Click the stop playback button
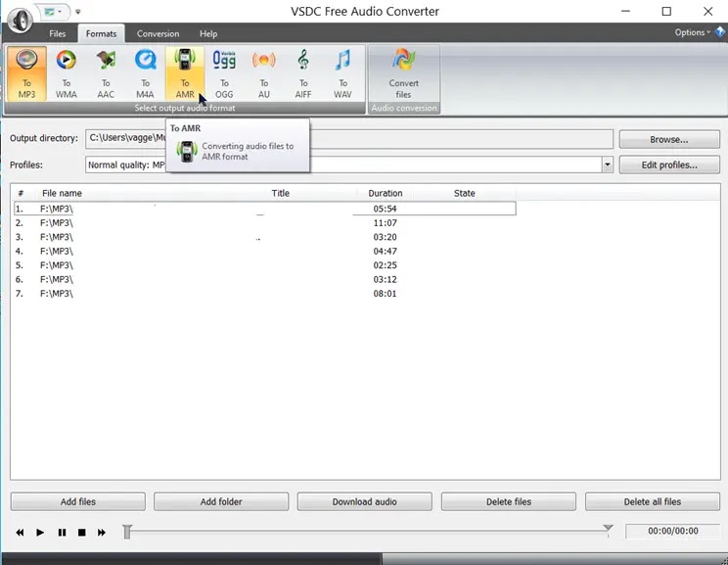 point(82,533)
